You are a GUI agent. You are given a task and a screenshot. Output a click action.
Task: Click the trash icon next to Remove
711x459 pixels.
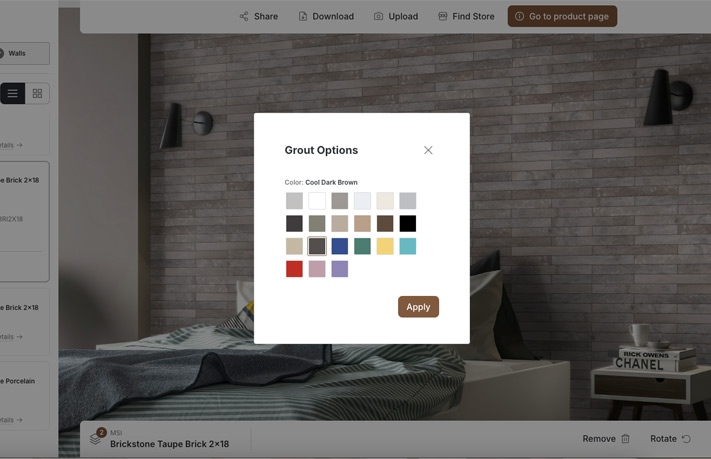click(625, 439)
